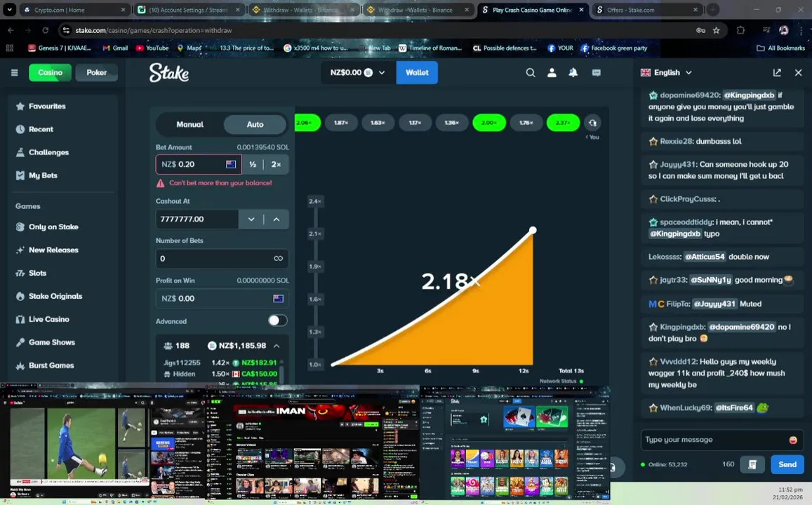
Task: Click the browser address bar URL
Action: [154, 31]
